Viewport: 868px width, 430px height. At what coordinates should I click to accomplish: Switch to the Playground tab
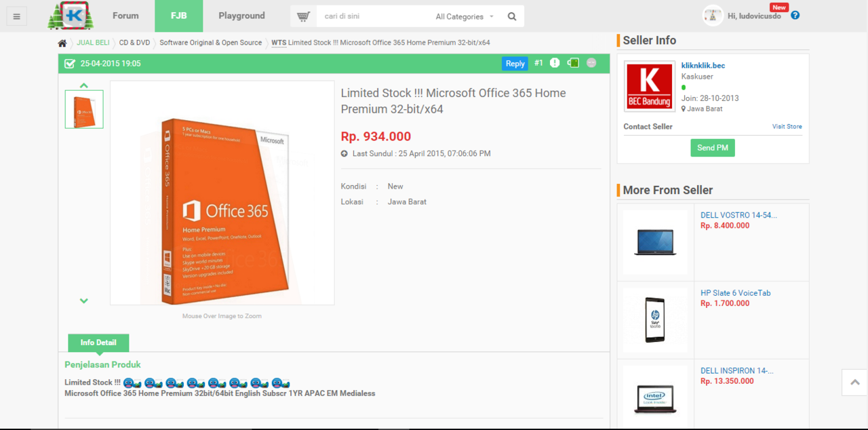pyautogui.click(x=242, y=16)
